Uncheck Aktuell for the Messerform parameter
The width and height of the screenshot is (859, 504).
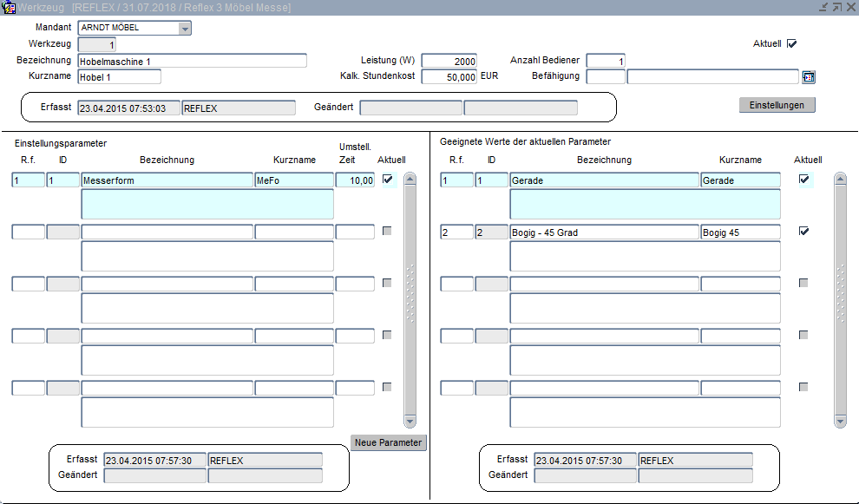(387, 180)
